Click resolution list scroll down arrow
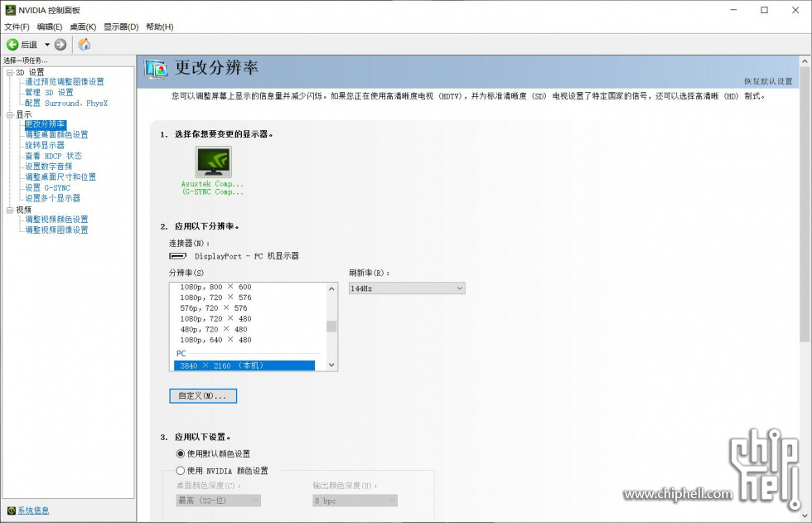This screenshot has width=812, height=523. pyautogui.click(x=331, y=365)
